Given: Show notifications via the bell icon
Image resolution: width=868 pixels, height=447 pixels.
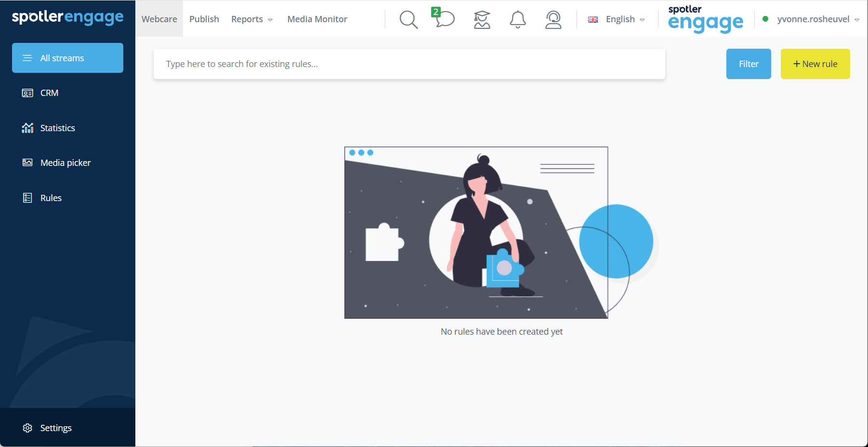Looking at the screenshot, I should tap(518, 19).
